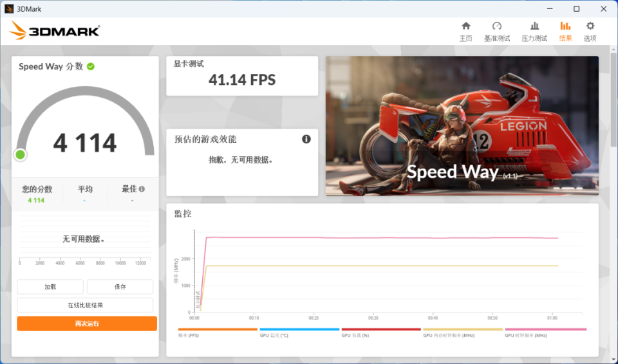Open the 选项 options tab
Image resolution: width=618 pixels, height=364 pixels.
click(590, 32)
